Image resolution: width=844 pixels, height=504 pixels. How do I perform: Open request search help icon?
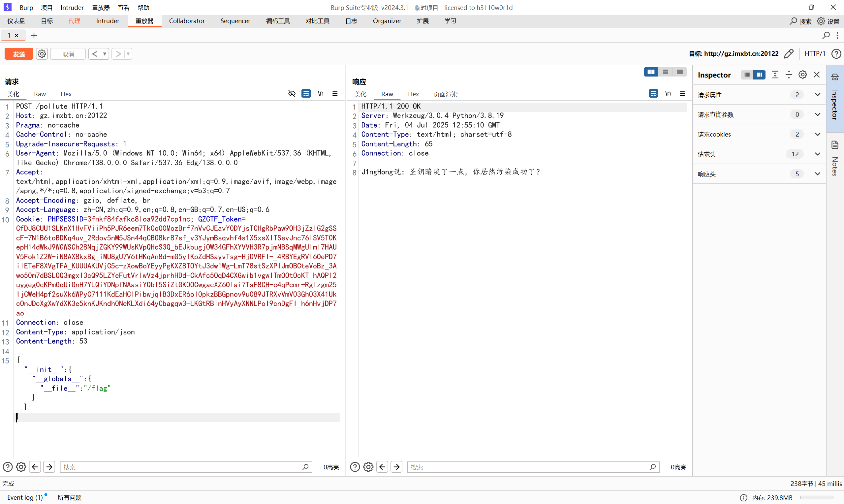click(x=8, y=467)
